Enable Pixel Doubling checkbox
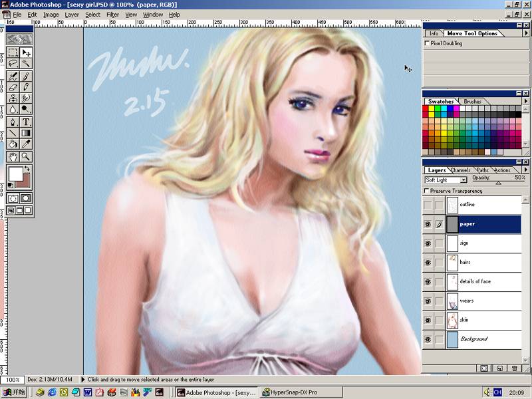 pyautogui.click(x=427, y=43)
